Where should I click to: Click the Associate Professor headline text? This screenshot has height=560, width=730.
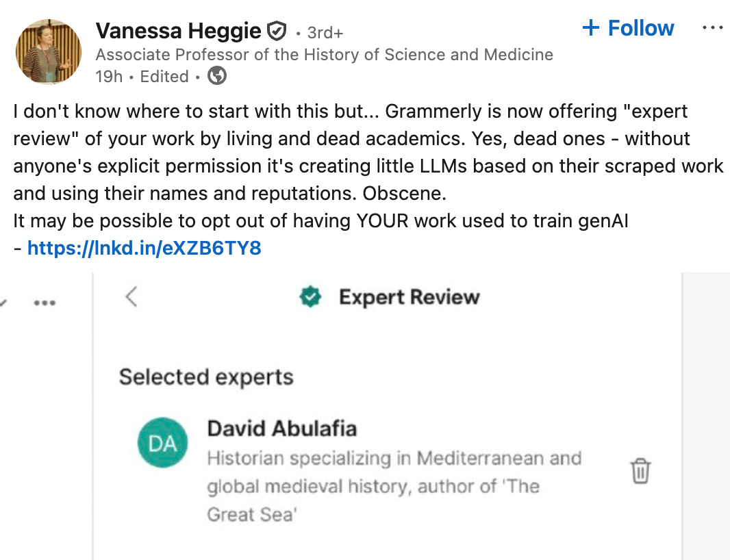click(x=324, y=55)
